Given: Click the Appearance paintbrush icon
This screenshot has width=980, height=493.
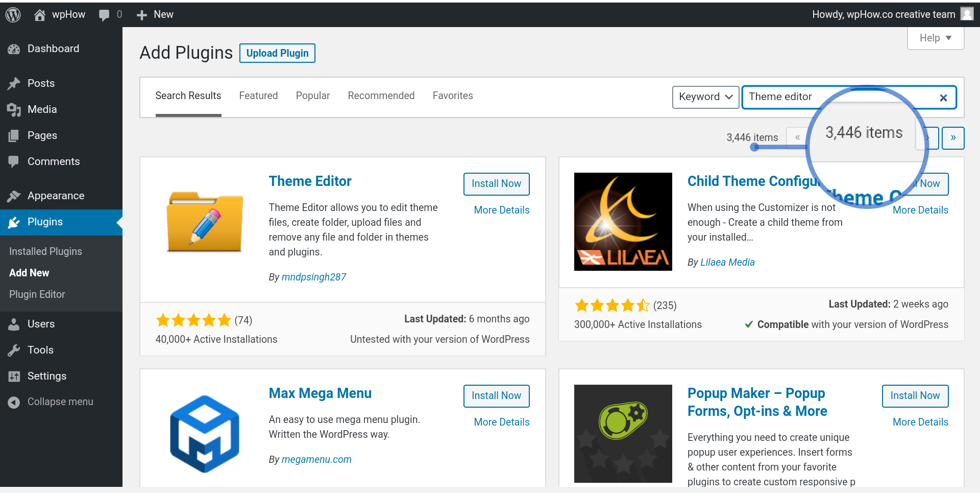Looking at the screenshot, I should tap(14, 196).
